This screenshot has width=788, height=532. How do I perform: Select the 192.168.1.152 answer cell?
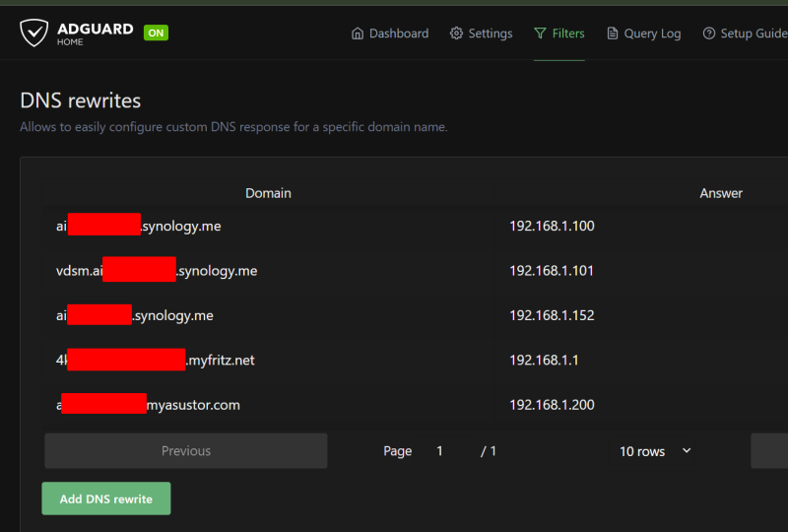552,315
